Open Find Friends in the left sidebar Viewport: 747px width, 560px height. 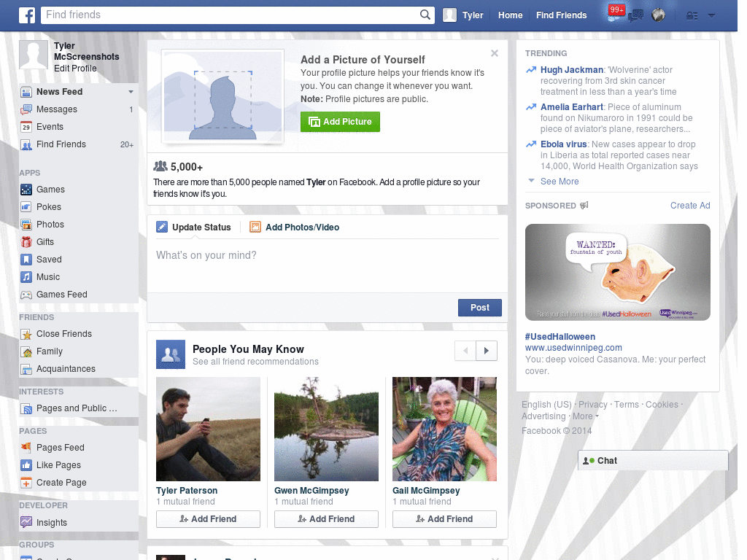[x=78, y=144]
